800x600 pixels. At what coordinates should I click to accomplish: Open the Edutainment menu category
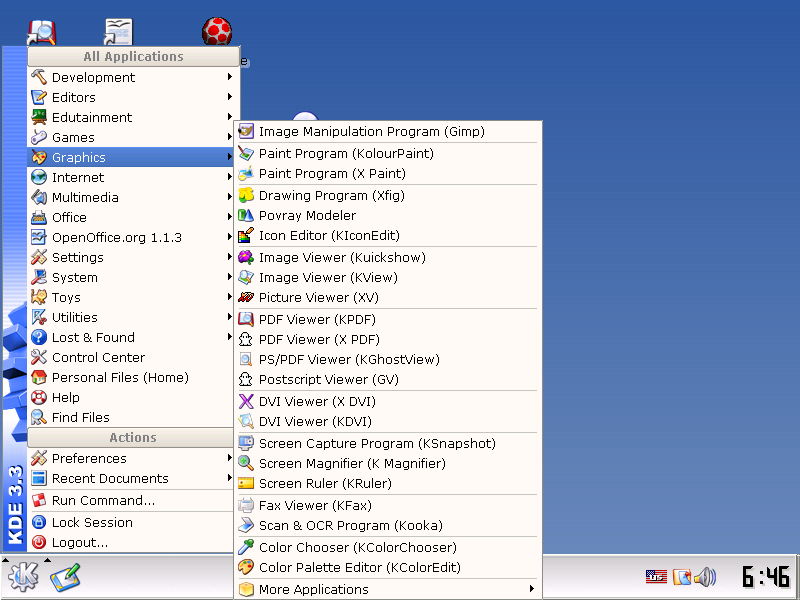[x=131, y=117]
